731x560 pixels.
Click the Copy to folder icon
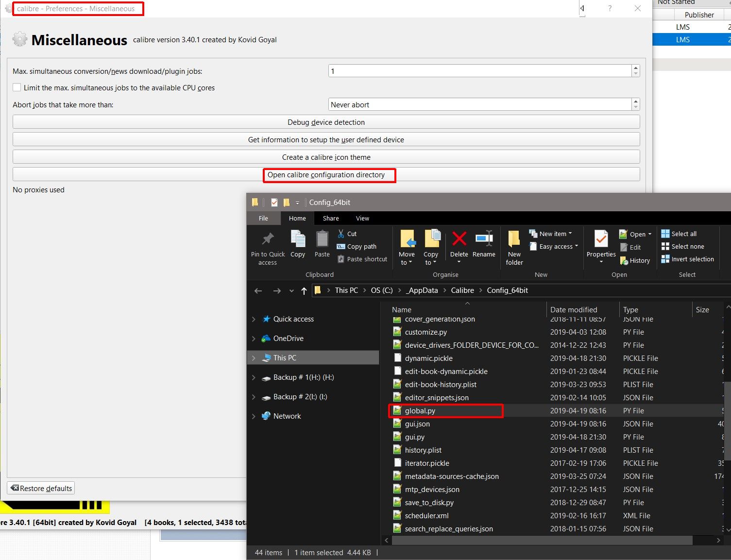[x=432, y=239]
